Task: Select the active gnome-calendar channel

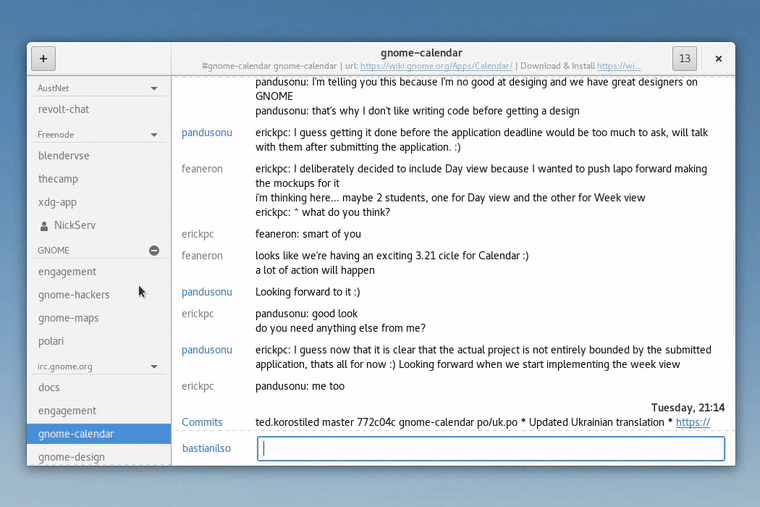Action: coord(99,434)
